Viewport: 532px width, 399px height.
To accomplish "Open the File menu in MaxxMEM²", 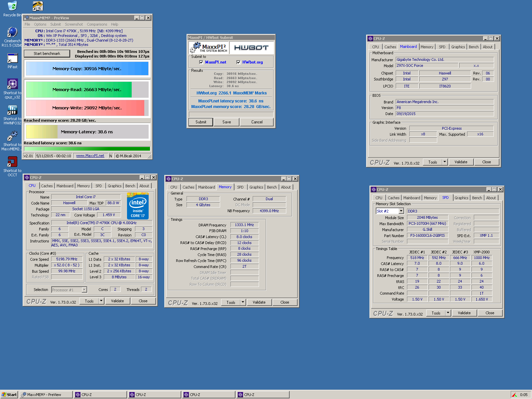I will [27, 24].
